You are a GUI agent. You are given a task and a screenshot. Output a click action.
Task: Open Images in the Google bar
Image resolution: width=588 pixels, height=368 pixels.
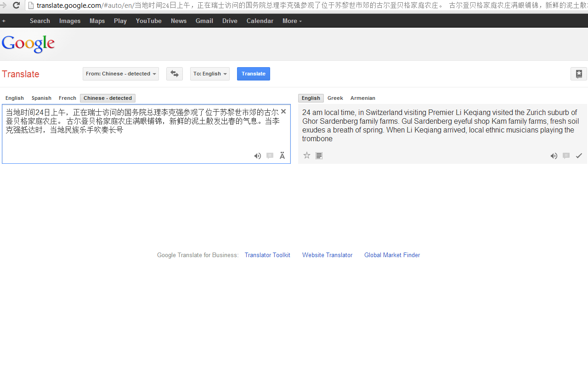click(x=70, y=21)
